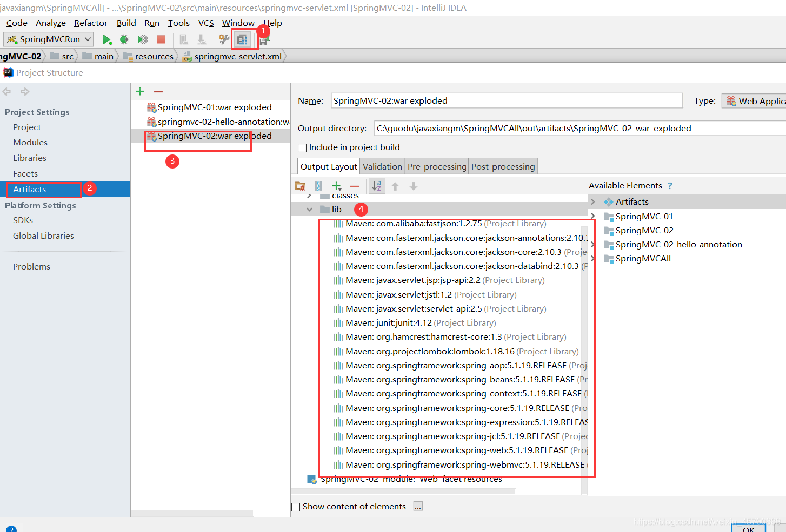Viewport: 786px width, 532px height.
Task: Open the Refactor menu
Action: (x=91, y=23)
